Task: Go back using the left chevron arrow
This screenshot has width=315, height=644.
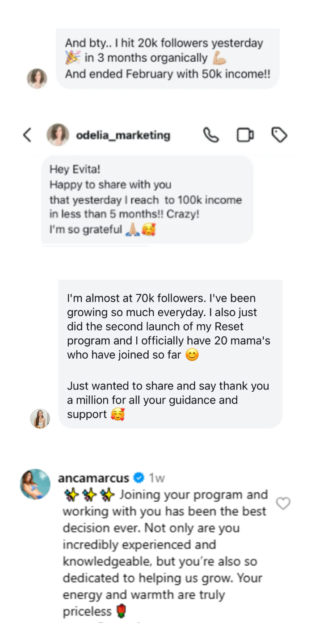Action: point(28,135)
